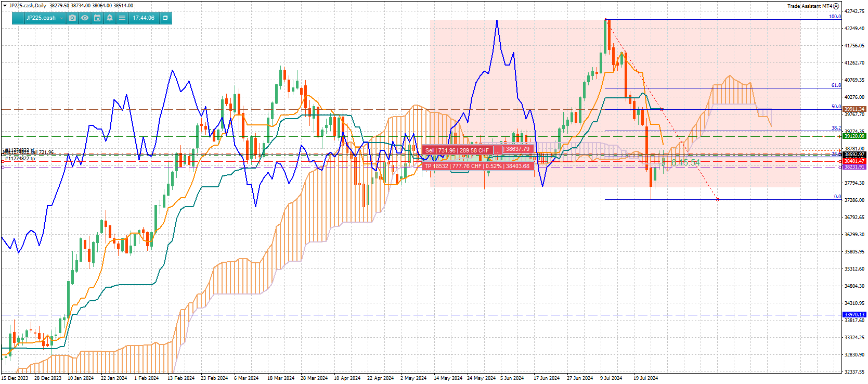868x384 pixels.
Task: Click the Fibonacci 61.8 level label
Action: [x=836, y=85]
